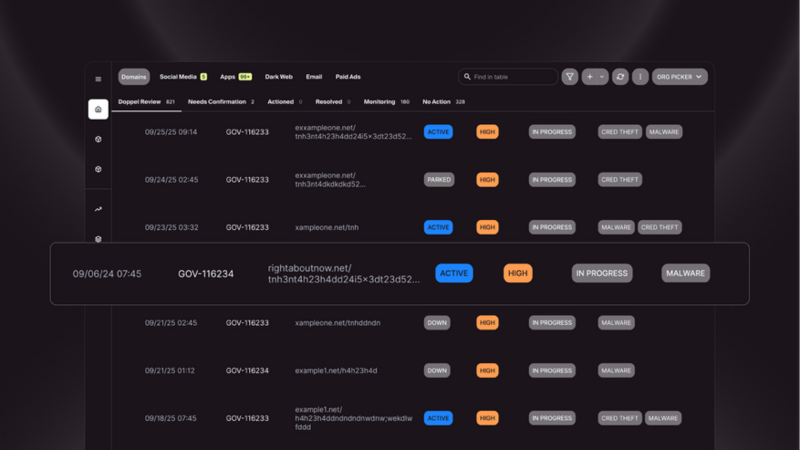Open the trend chart icon in sidebar

click(x=98, y=209)
